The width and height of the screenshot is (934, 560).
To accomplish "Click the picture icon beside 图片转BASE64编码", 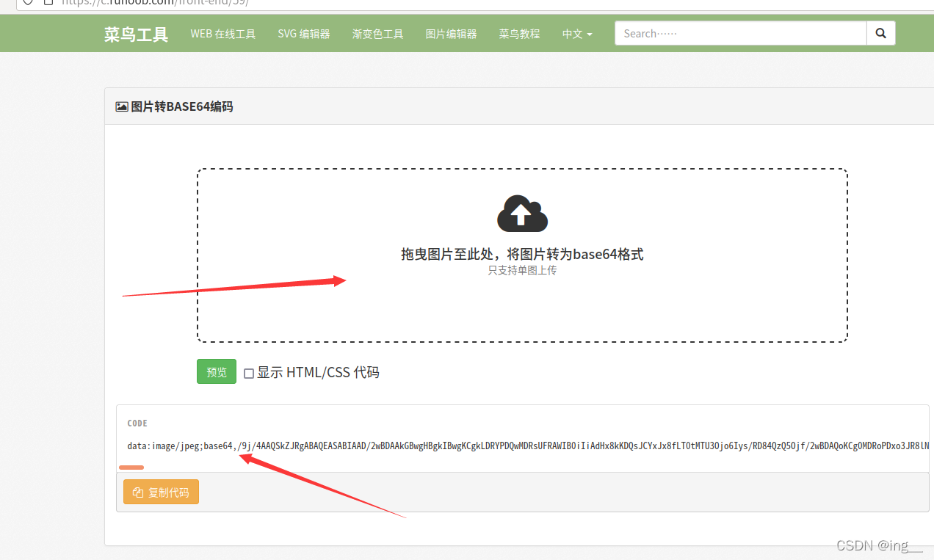I will [x=122, y=106].
